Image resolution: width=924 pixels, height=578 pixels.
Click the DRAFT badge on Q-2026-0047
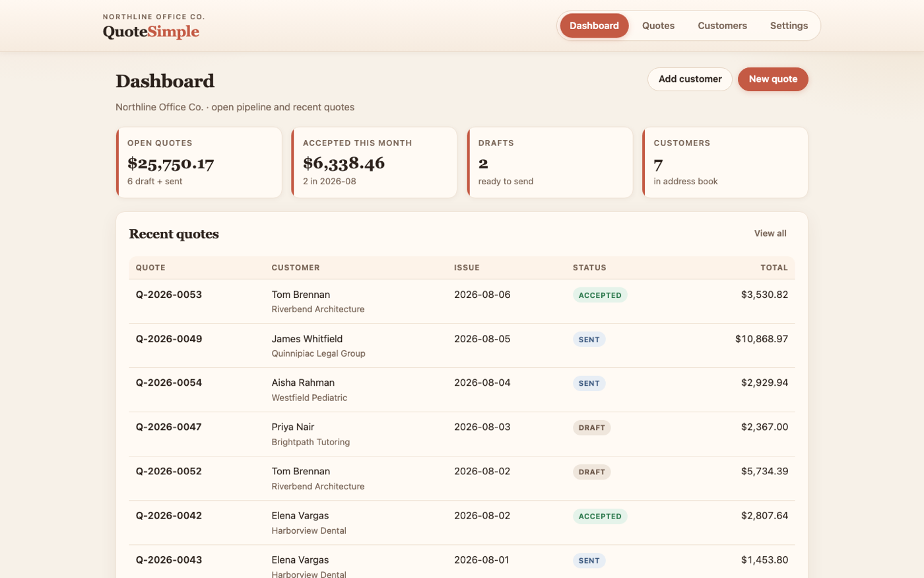point(592,427)
